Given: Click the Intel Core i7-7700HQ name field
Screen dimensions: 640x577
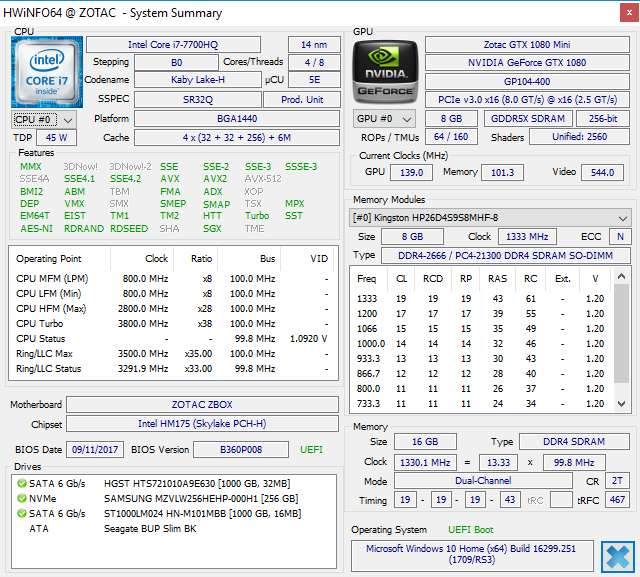Looking at the screenshot, I should tap(173, 44).
